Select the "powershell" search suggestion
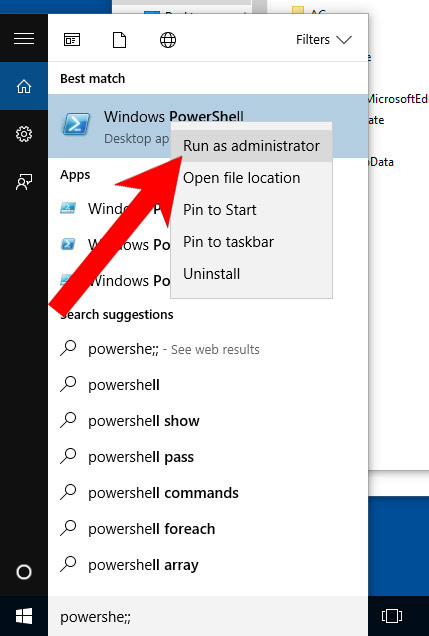The width and height of the screenshot is (429, 636). click(208, 385)
